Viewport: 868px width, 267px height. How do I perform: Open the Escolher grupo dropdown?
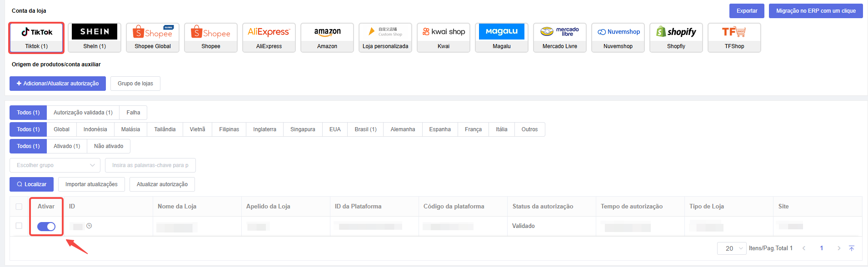pos(55,165)
